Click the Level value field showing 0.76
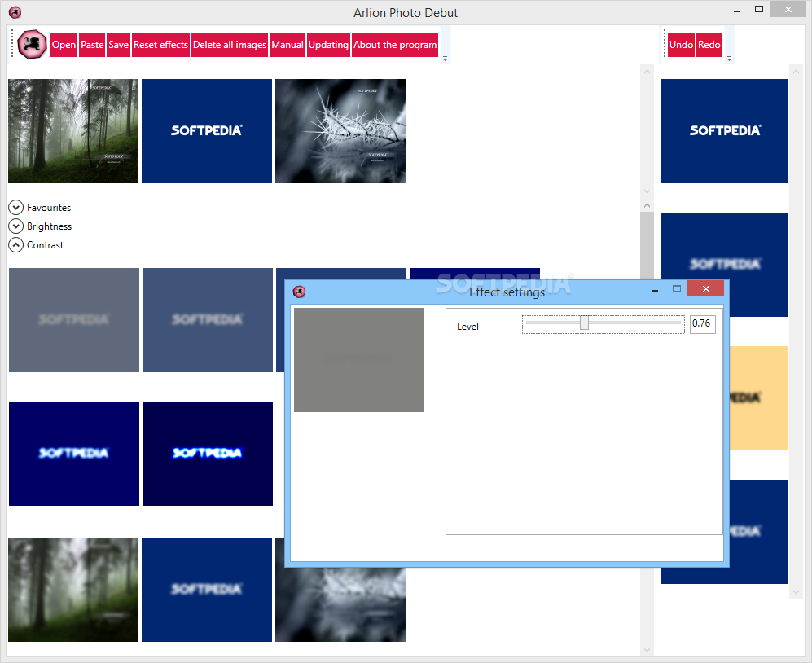The width and height of the screenshot is (812, 663). click(x=702, y=323)
